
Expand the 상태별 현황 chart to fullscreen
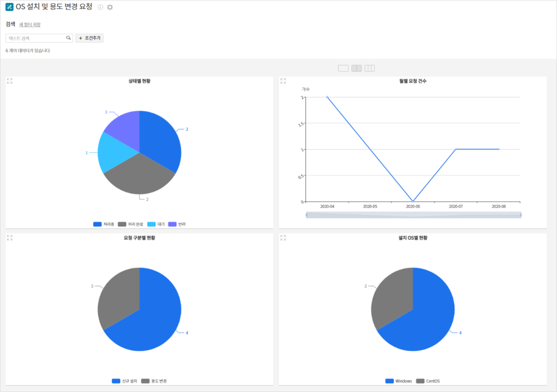click(9, 81)
